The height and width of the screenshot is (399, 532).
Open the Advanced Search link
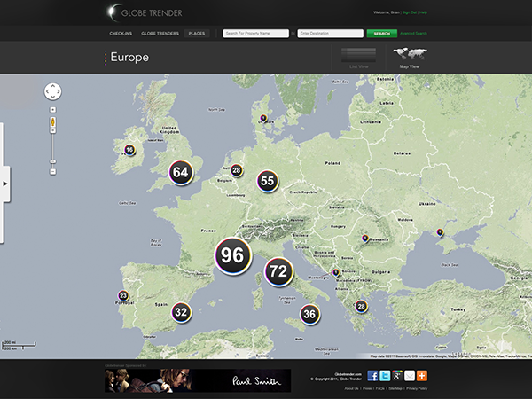click(x=413, y=33)
